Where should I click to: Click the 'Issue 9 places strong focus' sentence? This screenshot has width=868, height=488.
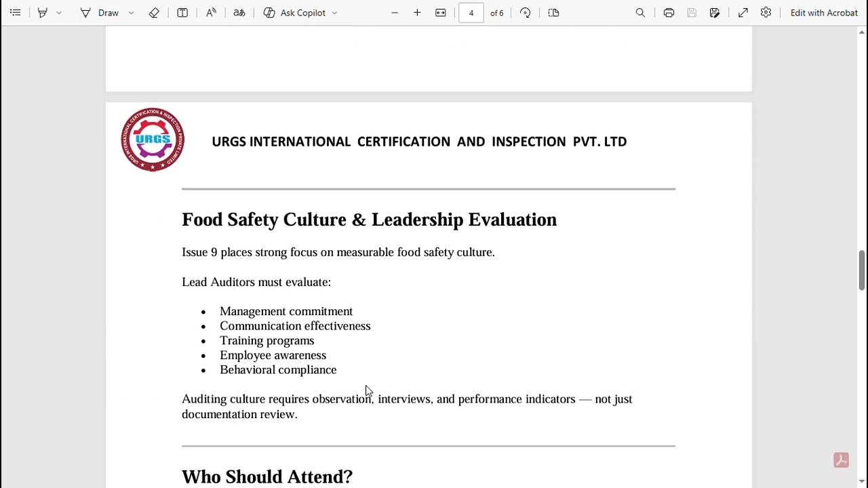coord(338,252)
